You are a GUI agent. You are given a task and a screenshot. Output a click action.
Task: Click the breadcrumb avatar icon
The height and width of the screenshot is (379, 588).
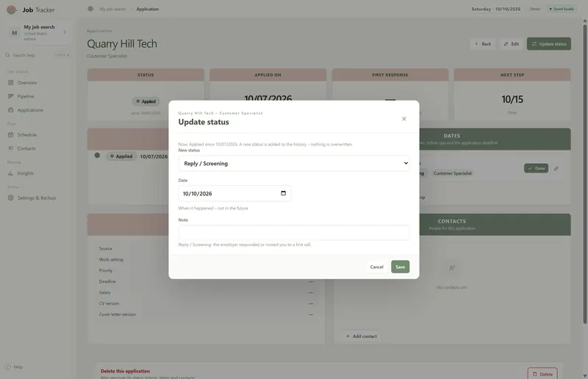(x=90, y=9)
